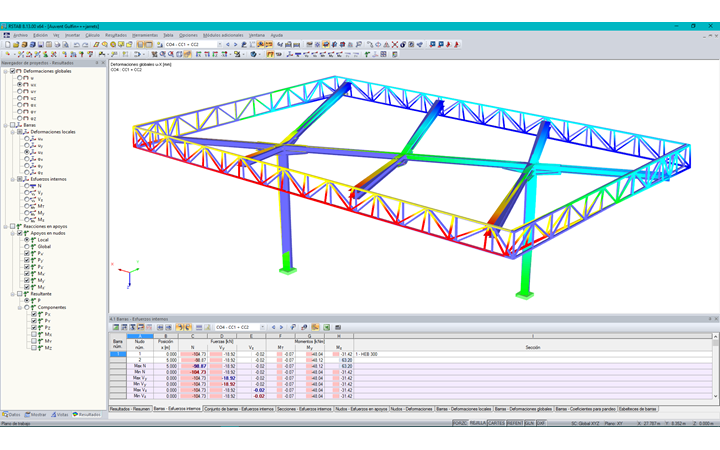Select the Global radio button under Apoyos en nudos
The width and height of the screenshot is (720, 450).
(x=27, y=247)
